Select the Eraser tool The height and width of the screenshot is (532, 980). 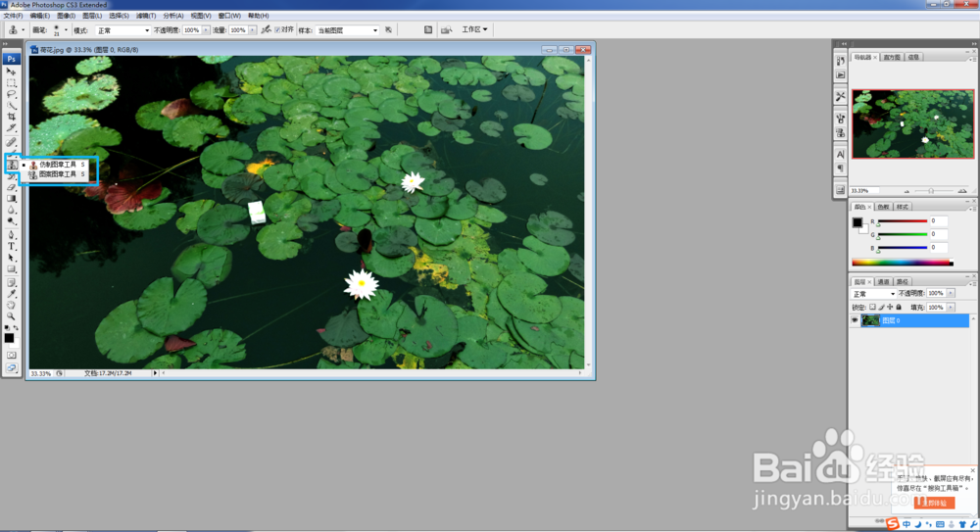coord(11,187)
